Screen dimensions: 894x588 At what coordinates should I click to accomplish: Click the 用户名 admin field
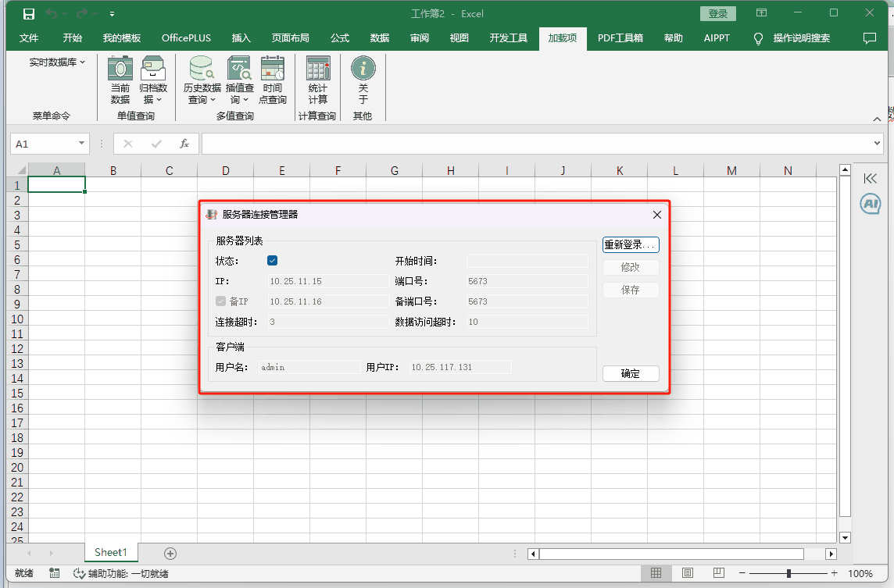(x=309, y=367)
